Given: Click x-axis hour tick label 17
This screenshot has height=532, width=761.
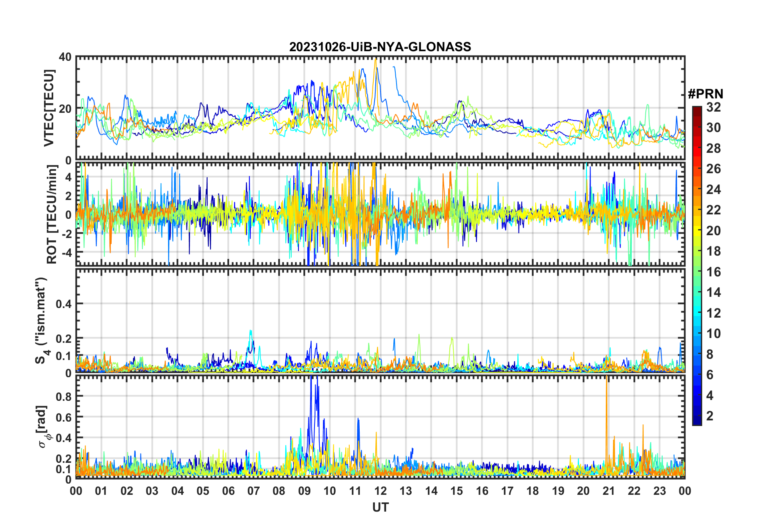Looking at the screenshot, I should (x=507, y=491).
